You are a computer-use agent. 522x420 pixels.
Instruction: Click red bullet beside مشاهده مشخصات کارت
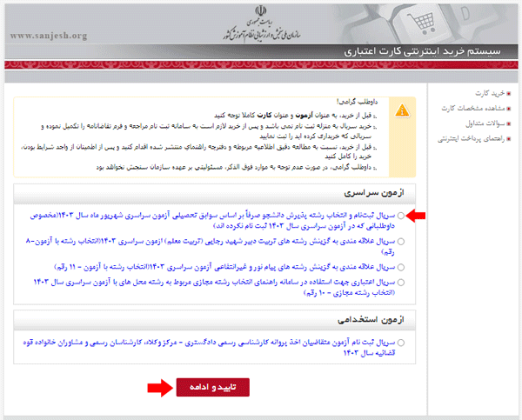pos(508,109)
